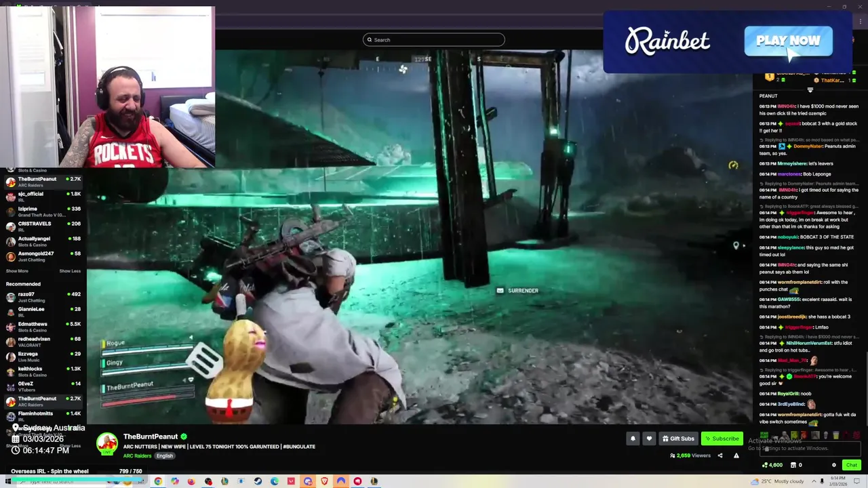The height and width of the screenshot is (488, 868).
Task: Click the green Chat send button
Action: coord(852,465)
